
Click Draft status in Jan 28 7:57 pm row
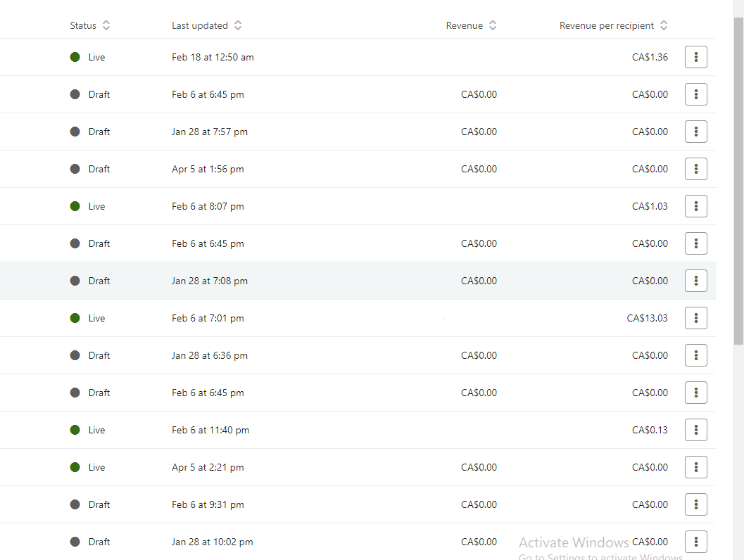(x=90, y=132)
